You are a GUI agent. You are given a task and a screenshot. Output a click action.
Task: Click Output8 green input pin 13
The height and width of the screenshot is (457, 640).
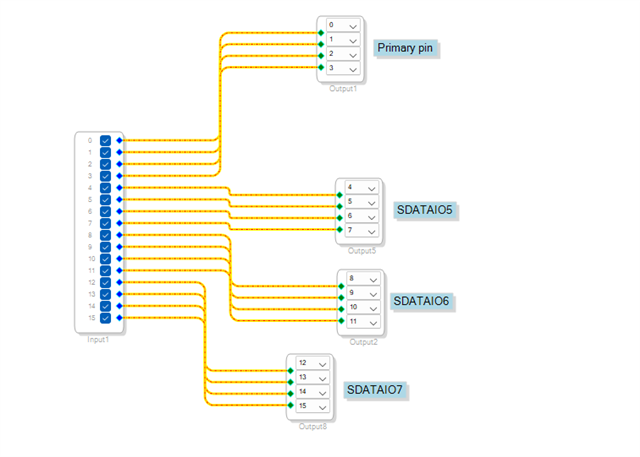tap(291, 382)
